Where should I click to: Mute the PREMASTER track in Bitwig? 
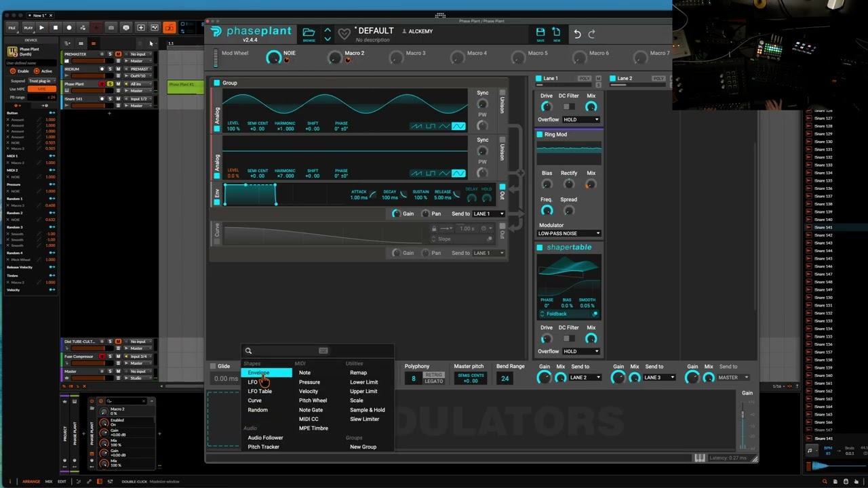118,54
